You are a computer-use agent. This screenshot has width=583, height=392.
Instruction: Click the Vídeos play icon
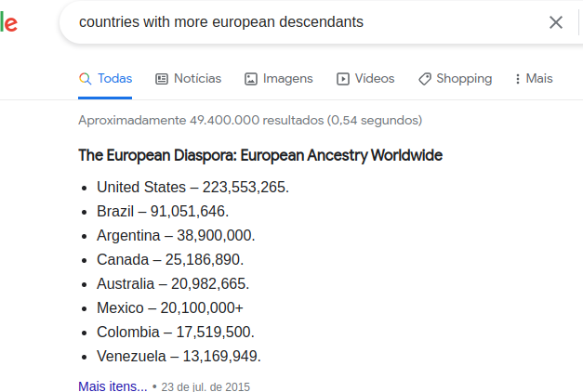[343, 79]
